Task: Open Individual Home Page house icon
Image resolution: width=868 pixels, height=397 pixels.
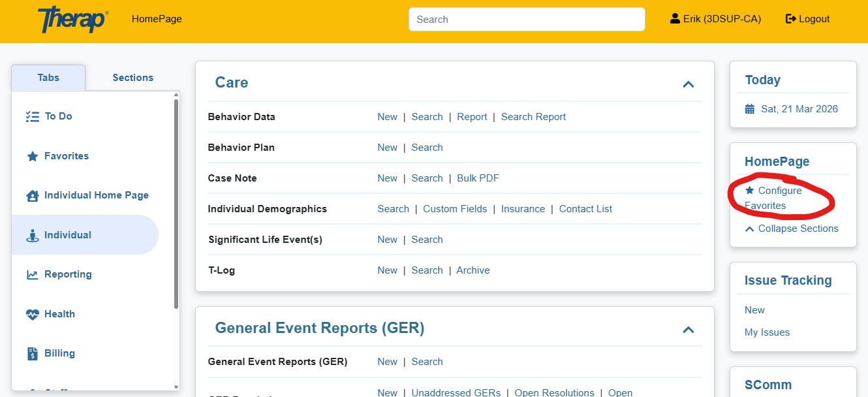Action: tap(32, 196)
